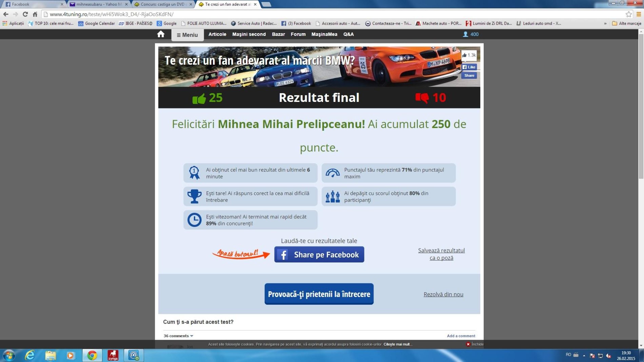Open the Machete auto bookmark
This screenshot has height=362, width=644.
coord(438,23)
